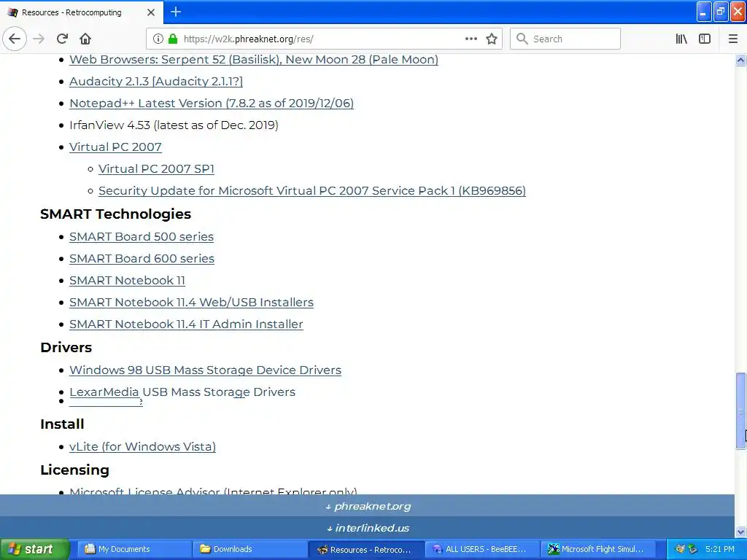Image resolution: width=747 pixels, height=560 pixels.
Task: Expand the phreaknet.org footer bar
Action: 368,506
